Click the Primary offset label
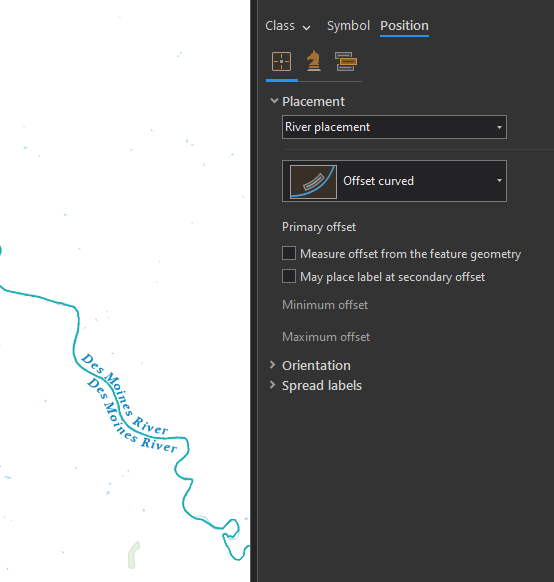Image resolution: width=554 pixels, height=582 pixels. [319, 227]
